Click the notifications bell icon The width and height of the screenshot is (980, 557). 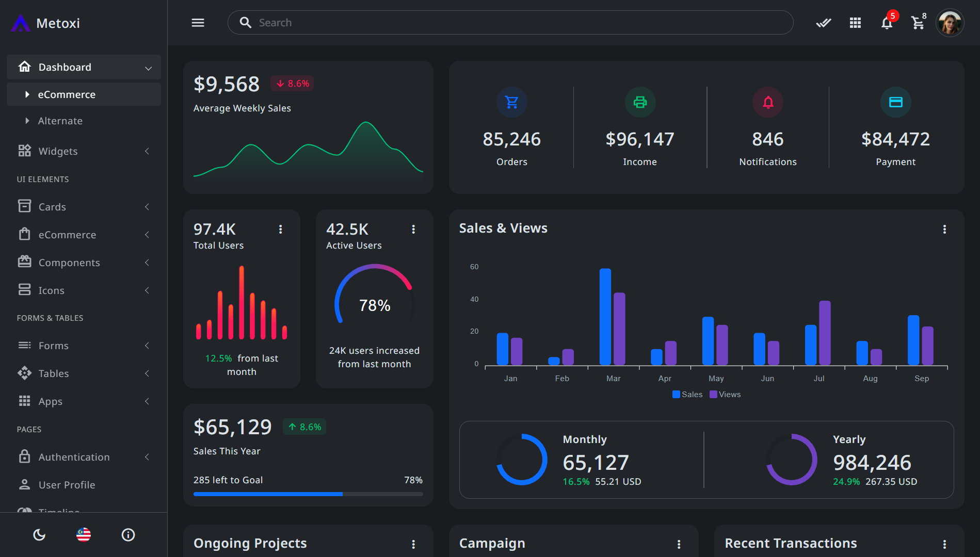(887, 23)
